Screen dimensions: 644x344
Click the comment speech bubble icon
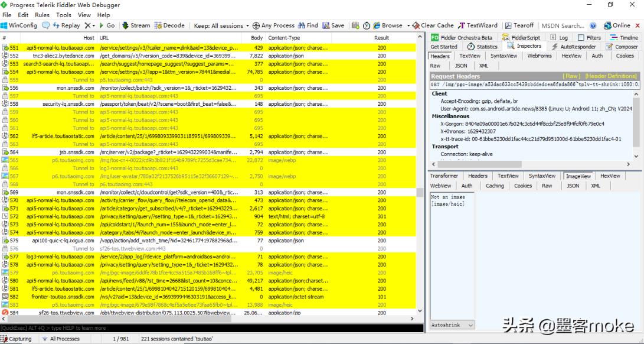tap(47, 25)
